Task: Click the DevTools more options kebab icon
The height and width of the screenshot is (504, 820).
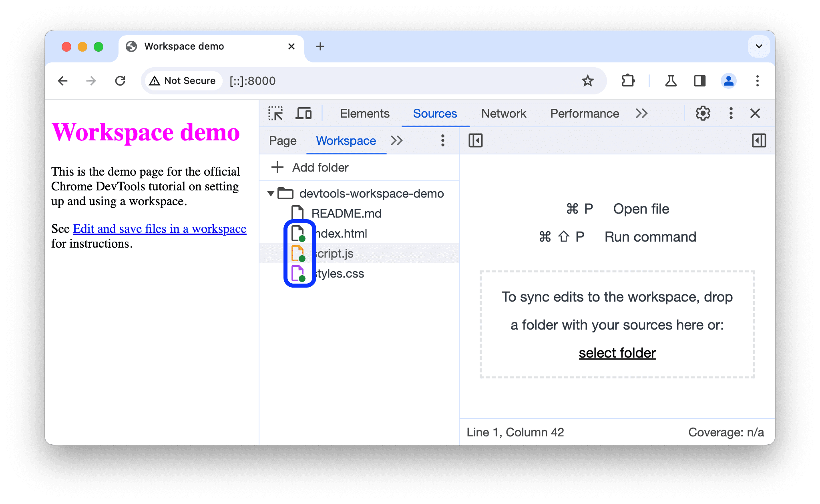Action: pyautogui.click(x=730, y=114)
